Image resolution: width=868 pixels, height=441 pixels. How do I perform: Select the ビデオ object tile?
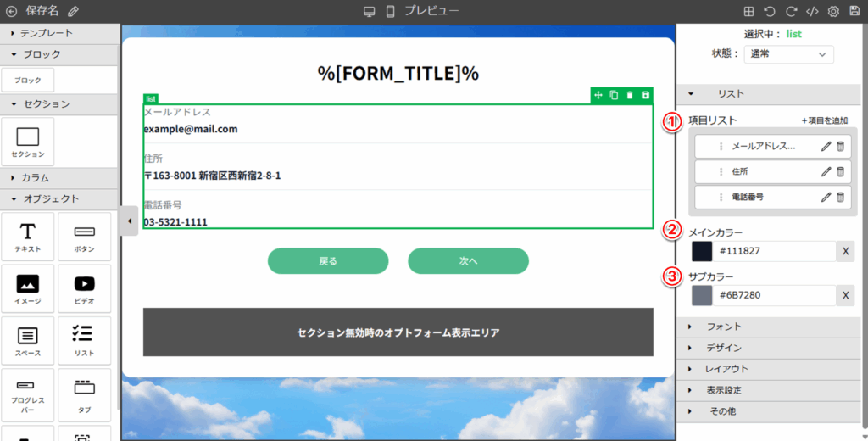84,288
